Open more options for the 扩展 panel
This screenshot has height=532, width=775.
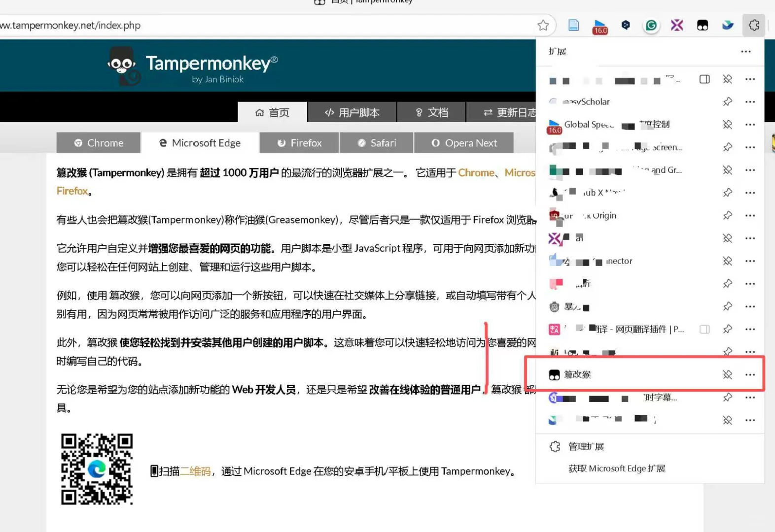(x=746, y=52)
